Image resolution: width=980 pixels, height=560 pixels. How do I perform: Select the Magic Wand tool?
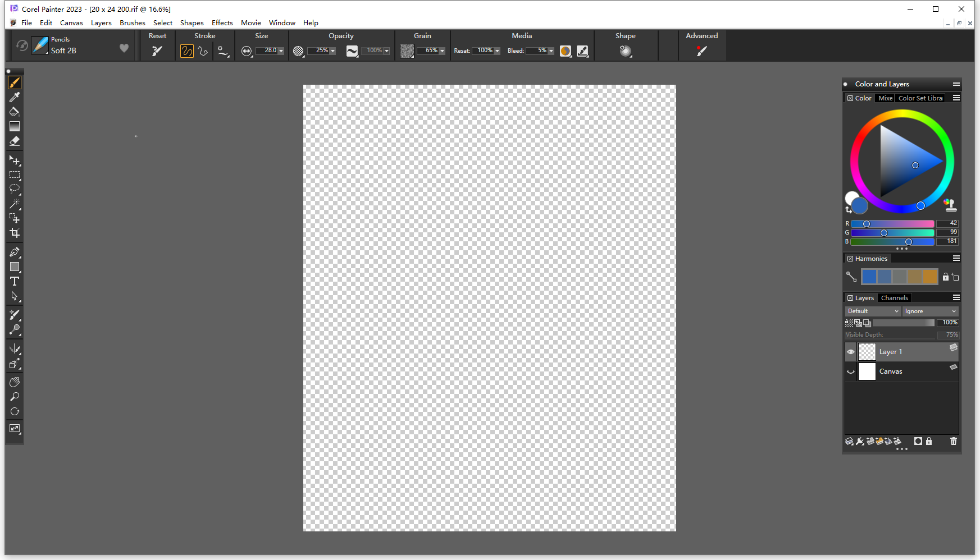click(15, 204)
